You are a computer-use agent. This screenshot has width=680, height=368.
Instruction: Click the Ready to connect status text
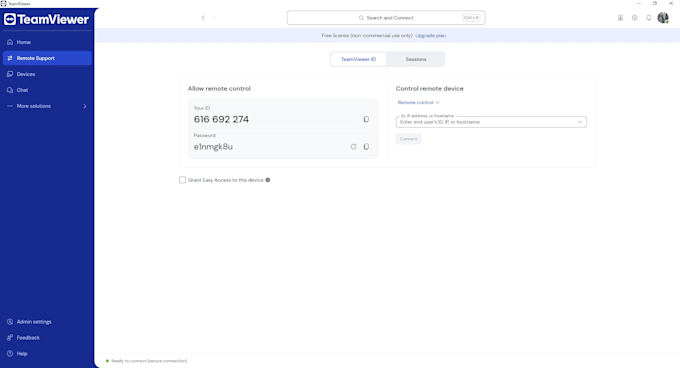tap(149, 361)
